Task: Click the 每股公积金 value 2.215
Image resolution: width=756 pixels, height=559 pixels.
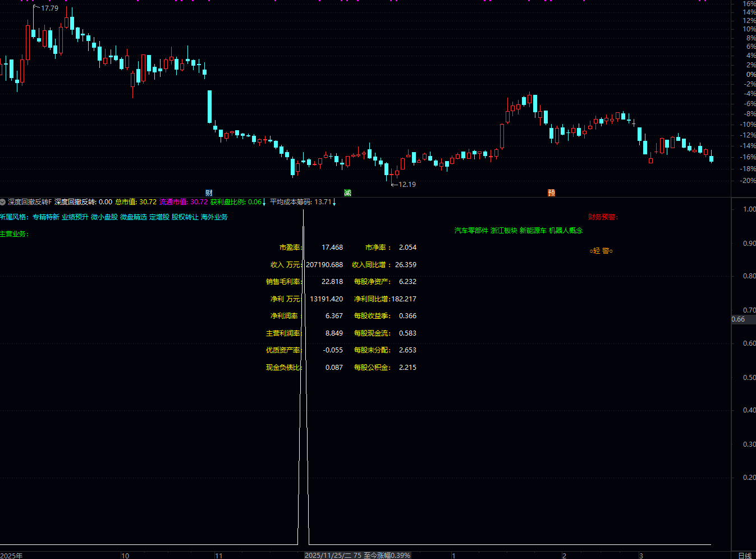Action: (407, 368)
